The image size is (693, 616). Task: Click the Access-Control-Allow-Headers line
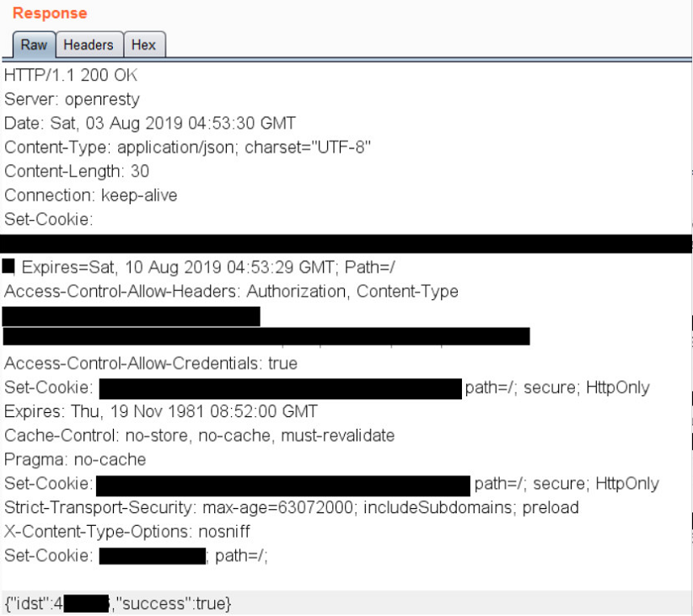click(x=231, y=292)
